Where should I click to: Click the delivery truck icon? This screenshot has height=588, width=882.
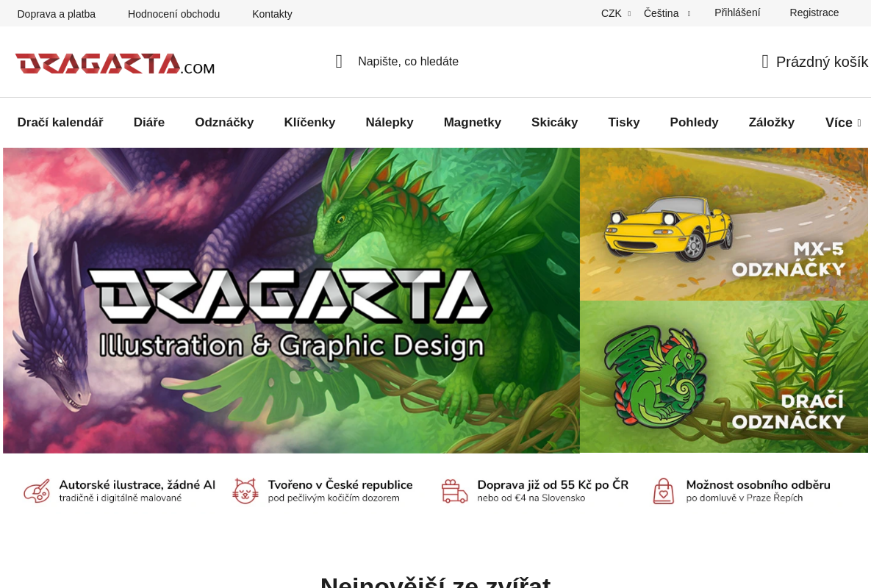pyautogui.click(x=454, y=491)
